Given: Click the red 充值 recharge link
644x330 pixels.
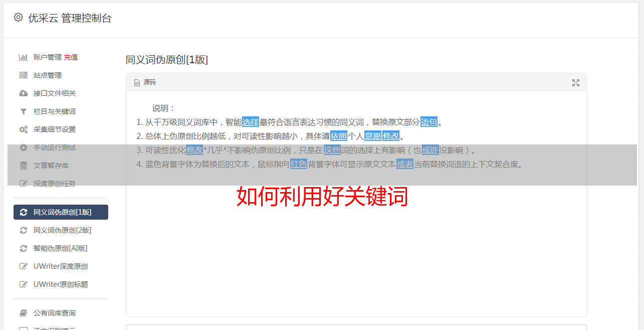Looking at the screenshot, I should (71, 57).
